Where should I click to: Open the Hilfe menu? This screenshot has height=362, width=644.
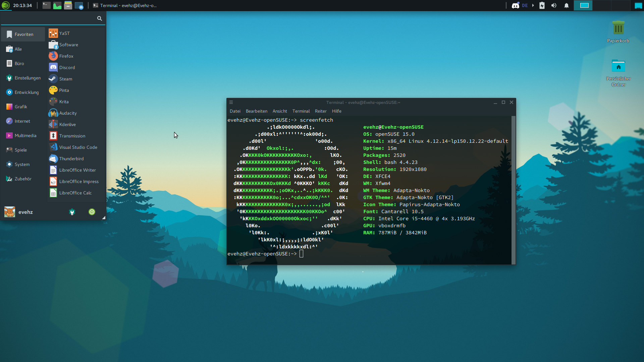click(337, 111)
